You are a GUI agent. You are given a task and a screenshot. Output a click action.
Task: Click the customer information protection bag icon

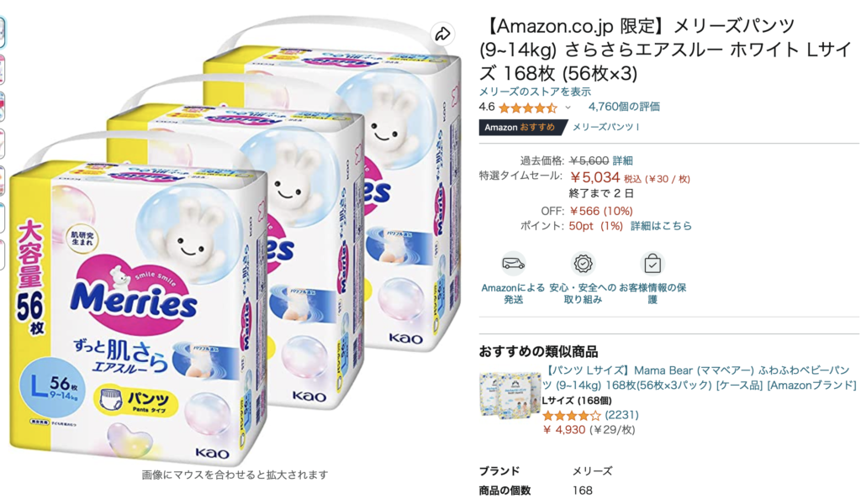coord(652,265)
